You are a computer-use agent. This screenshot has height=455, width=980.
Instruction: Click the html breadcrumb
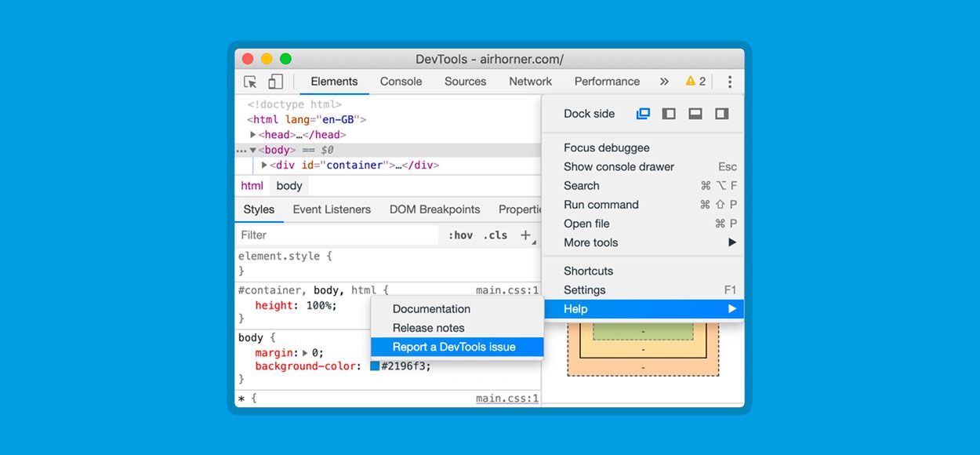coord(252,186)
